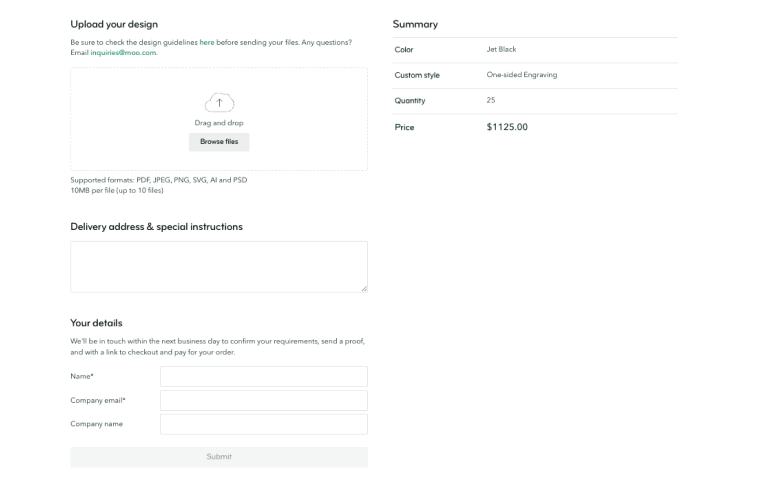760x480 pixels.
Task: Click the Browse files button
Action: pyautogui.click(x=219, y=142)
